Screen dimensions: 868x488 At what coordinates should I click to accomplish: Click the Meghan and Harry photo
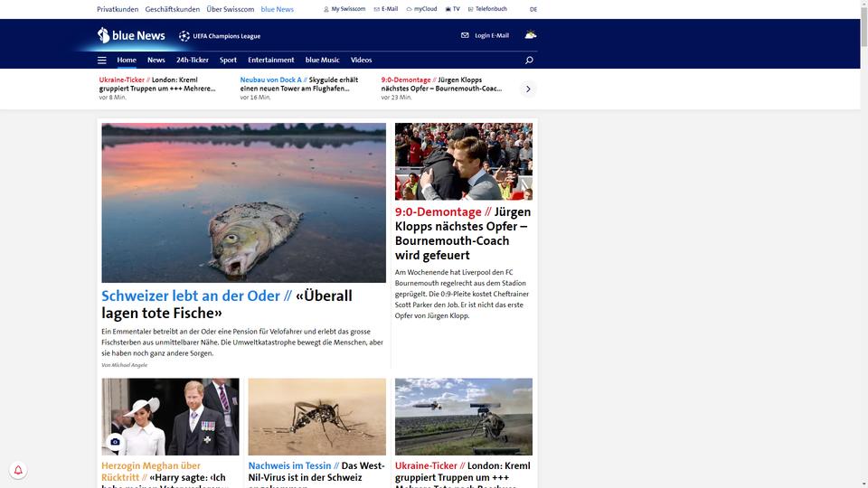(x=170, y=417)
